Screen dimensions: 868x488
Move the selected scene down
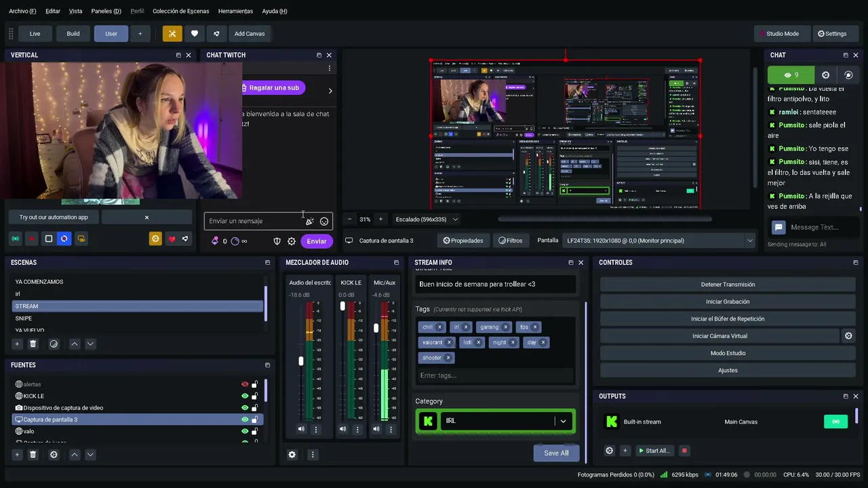[90, 344]
